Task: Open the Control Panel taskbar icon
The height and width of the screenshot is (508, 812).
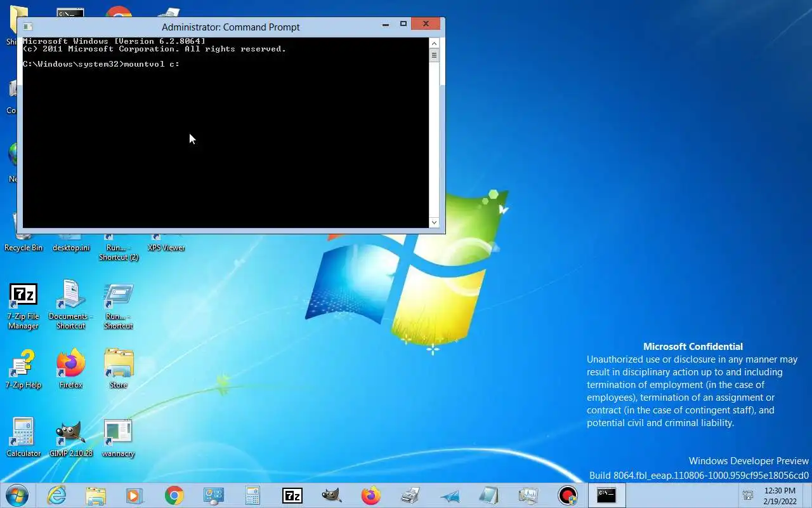Action: pyautogui.click(x=213, y=495)
